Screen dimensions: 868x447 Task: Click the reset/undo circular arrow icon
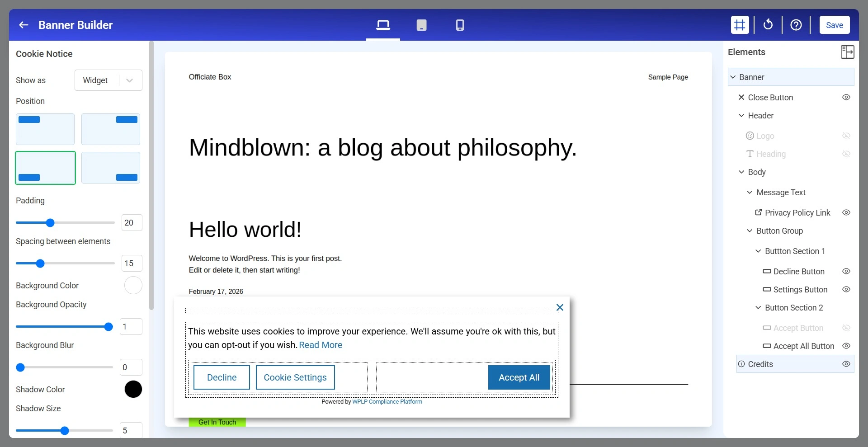click(x=768, y=25)
